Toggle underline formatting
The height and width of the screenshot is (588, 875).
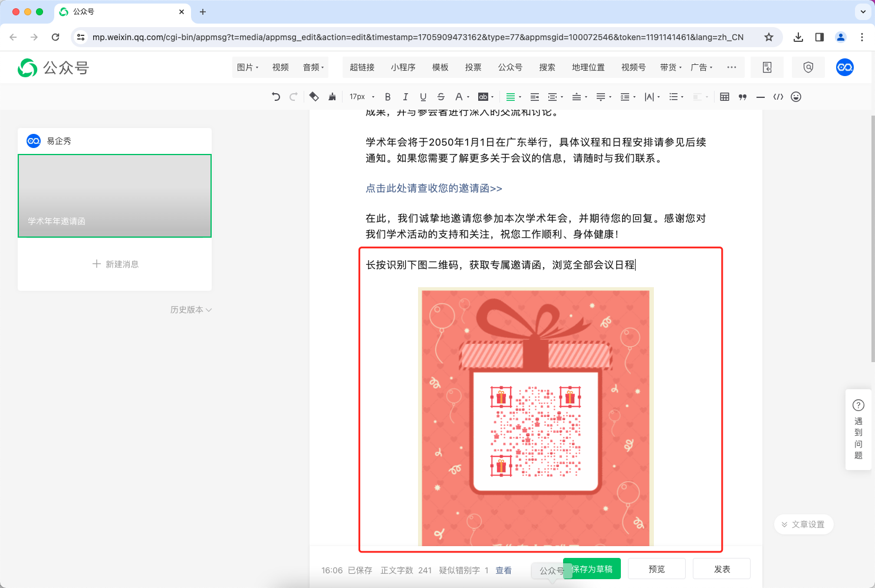[423, 97]
